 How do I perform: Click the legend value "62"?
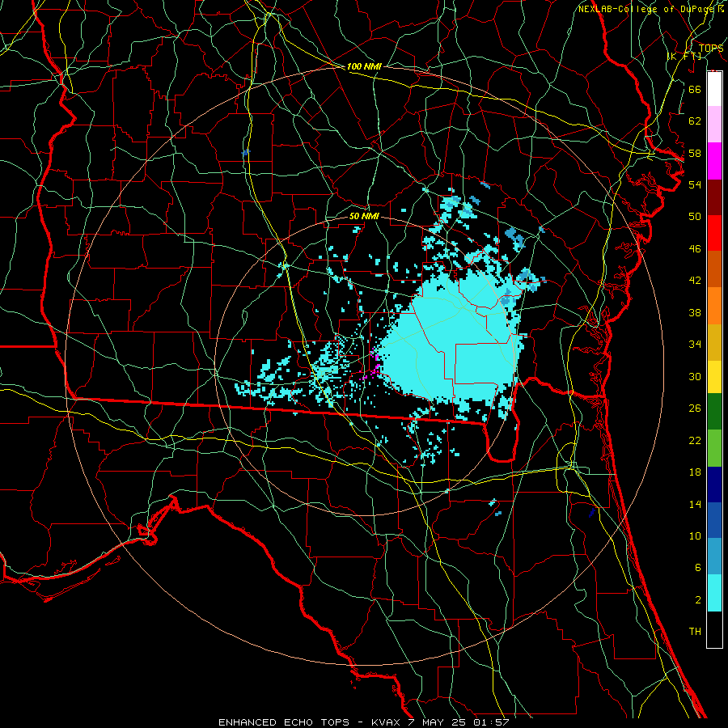[695, 121]
